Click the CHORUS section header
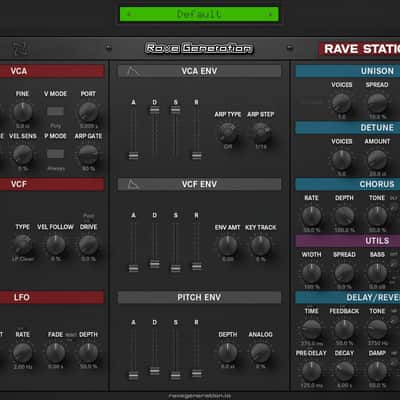 (348, 184)
